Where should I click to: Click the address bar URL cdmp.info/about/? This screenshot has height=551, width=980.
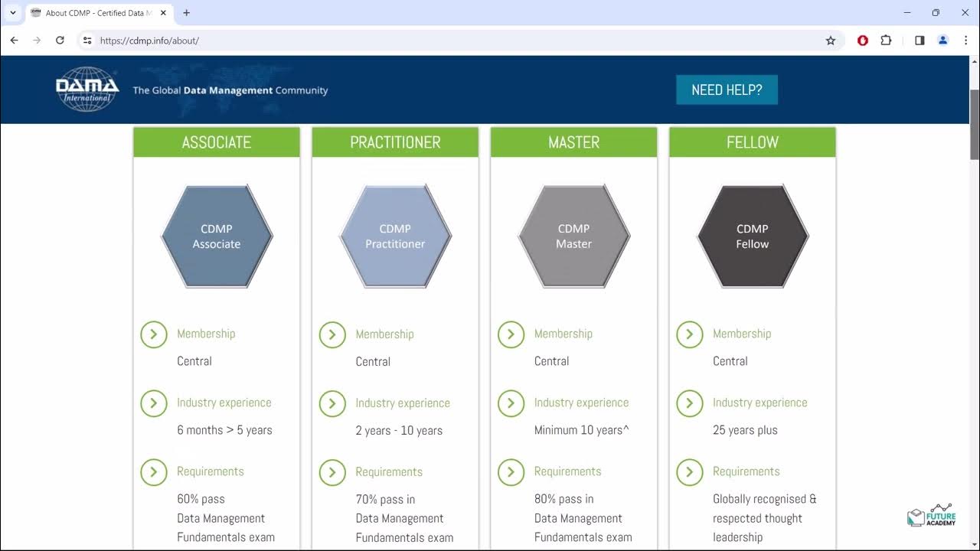(149, 41)
